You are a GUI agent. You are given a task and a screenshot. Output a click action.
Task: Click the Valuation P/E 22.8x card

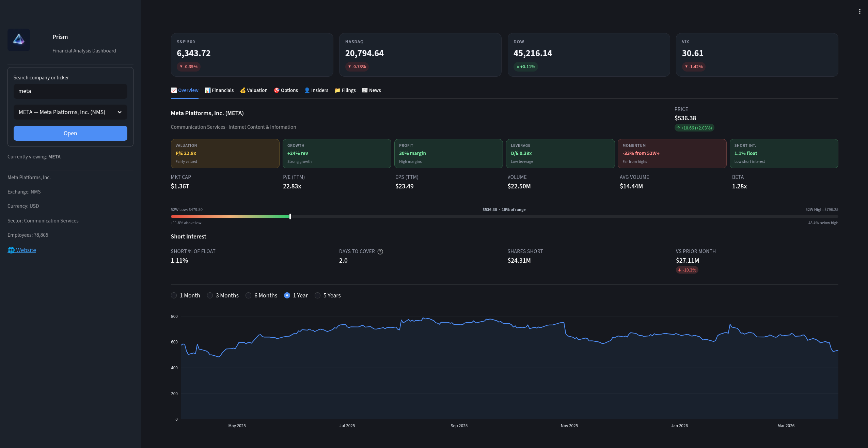click(x=225, y=154)
